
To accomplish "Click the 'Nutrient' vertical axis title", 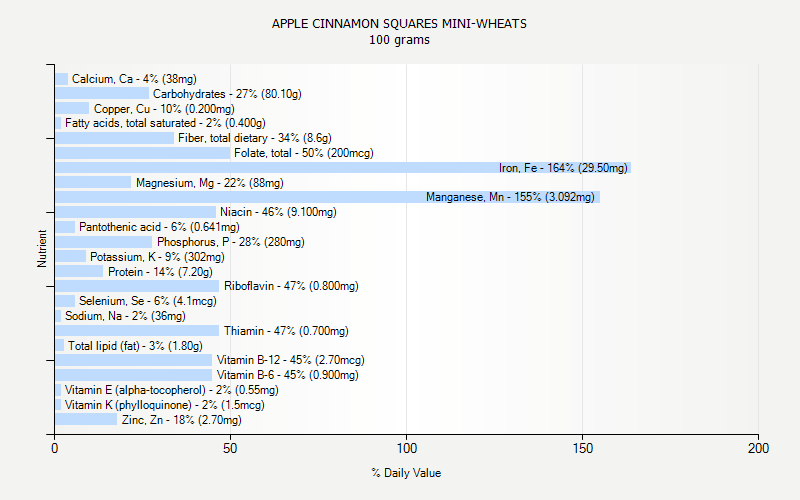I will 42,248.
